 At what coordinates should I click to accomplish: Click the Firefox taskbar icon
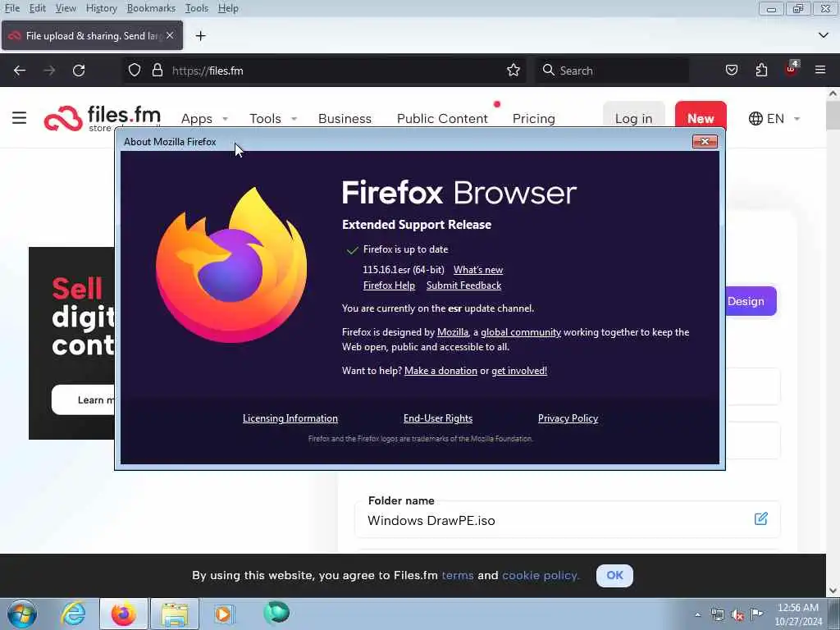(x=124, y=614)
